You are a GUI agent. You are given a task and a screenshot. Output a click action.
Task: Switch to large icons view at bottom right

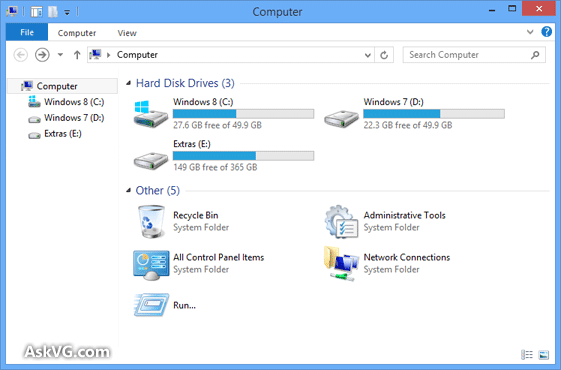click(x=543, y=355)
